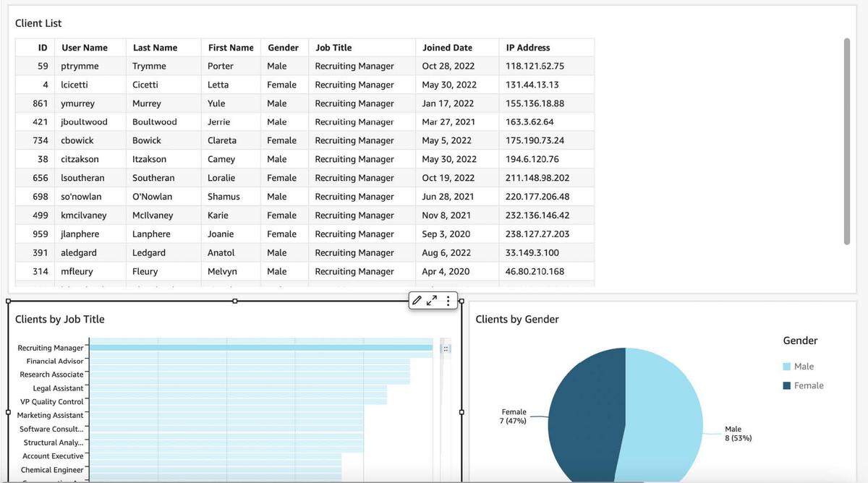Image resolution: width=868 pixels, height=483 pixels.
Task: Click the top-center resize handle of the bar chart
Action: coord(234,301)
